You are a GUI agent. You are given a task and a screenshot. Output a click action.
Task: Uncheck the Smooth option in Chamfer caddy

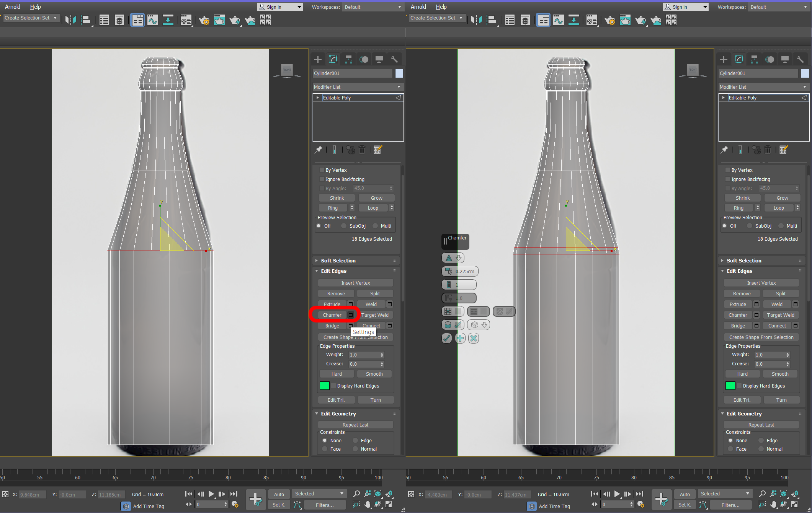pos(458,325)
